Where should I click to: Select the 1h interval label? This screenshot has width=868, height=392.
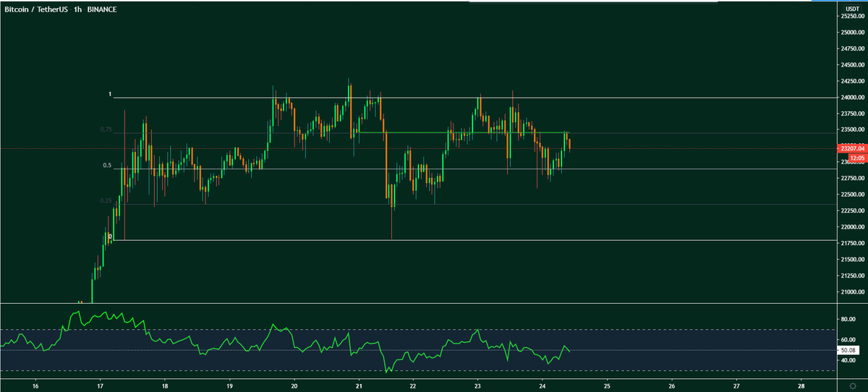(78, 9)
